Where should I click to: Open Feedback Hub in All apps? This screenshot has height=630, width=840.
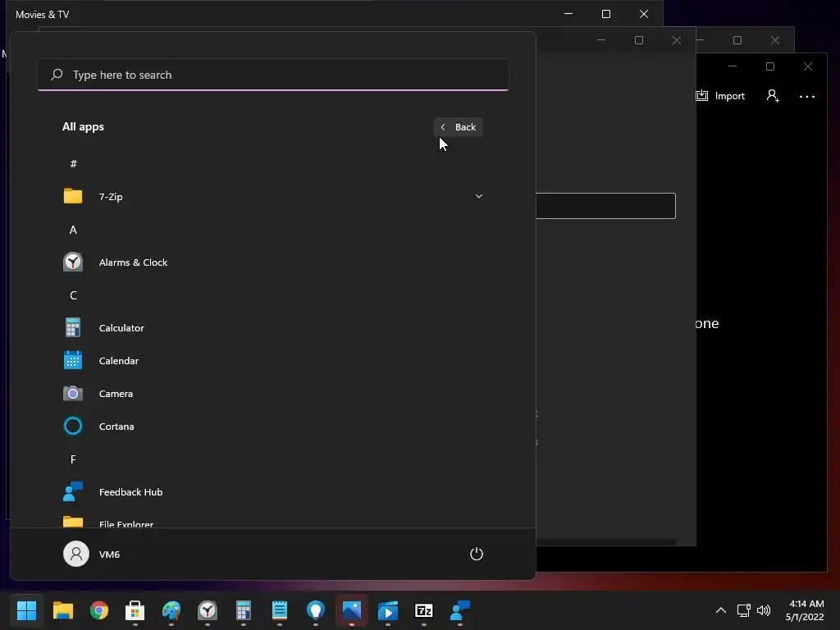273,492
